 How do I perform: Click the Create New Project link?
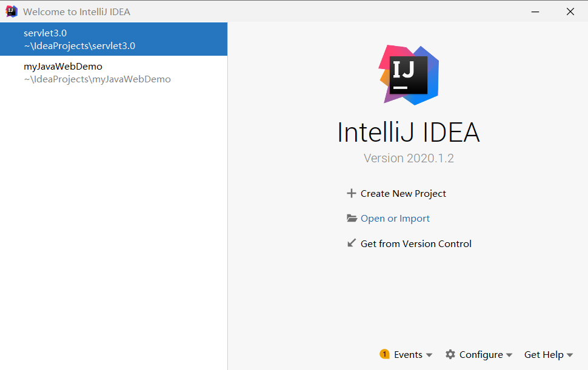(403, 194)
